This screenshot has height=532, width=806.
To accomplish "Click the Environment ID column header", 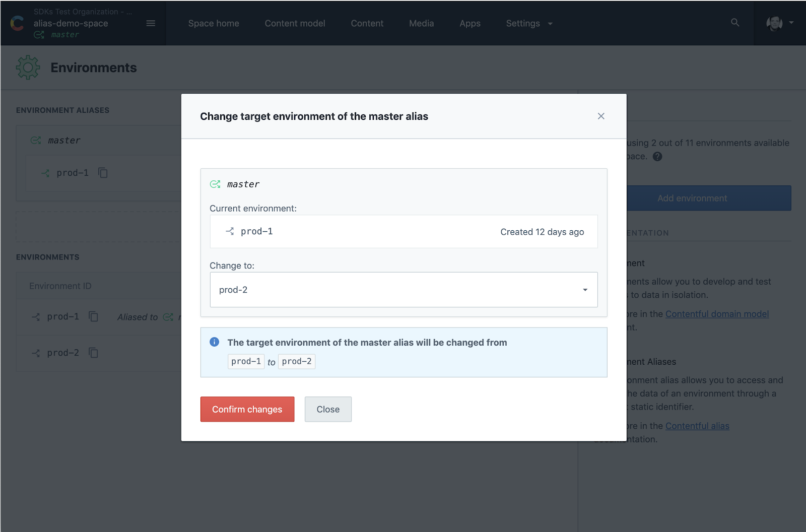I will pos(60,286).
